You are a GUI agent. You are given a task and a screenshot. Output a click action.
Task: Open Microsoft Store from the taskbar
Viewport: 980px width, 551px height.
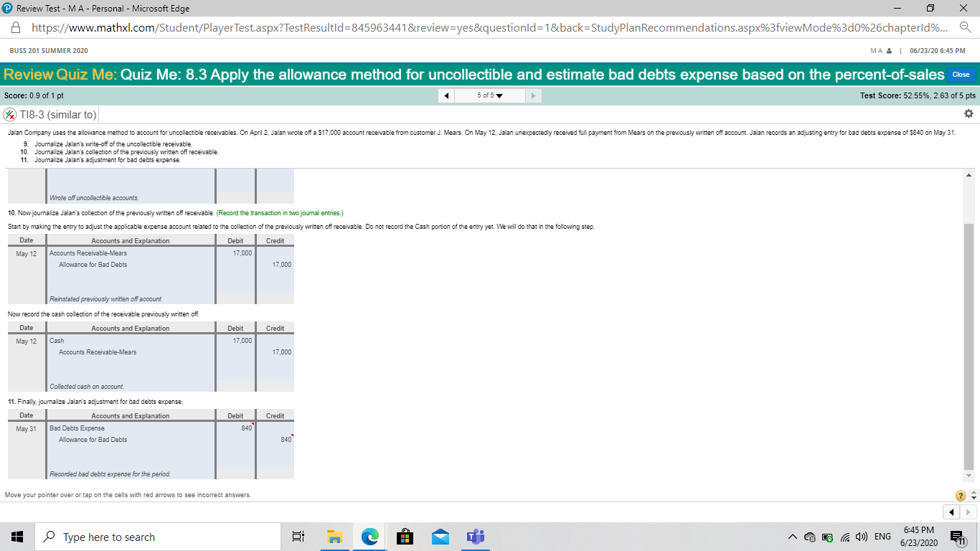pos(405,536)
